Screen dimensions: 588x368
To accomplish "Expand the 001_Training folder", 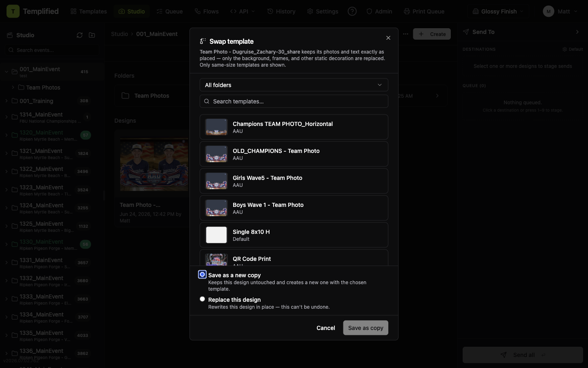I will tap(6, 101).
